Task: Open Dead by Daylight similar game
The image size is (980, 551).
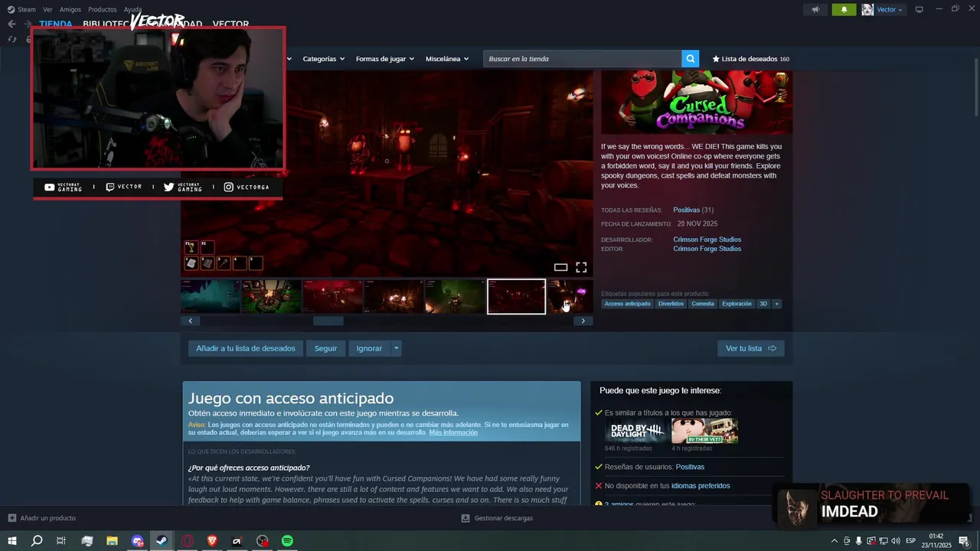Action: pos(637,431)
